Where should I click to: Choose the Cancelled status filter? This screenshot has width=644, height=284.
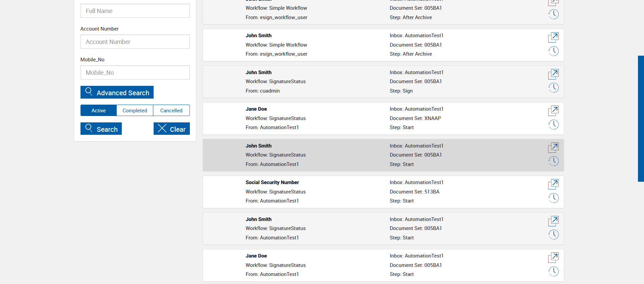(171, 110)
